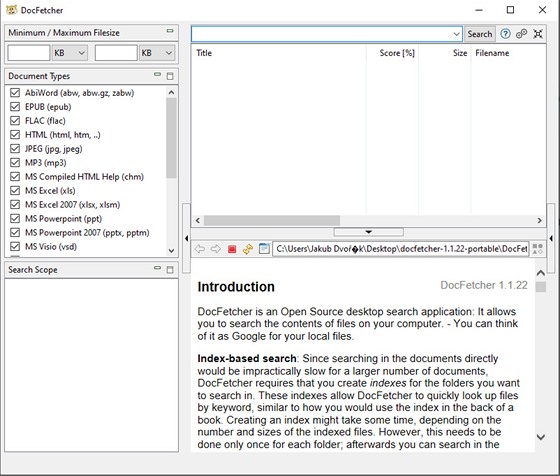Click the 'Search Scope' panel title
This screenshot has width=560, height=476.
(33, 270)
